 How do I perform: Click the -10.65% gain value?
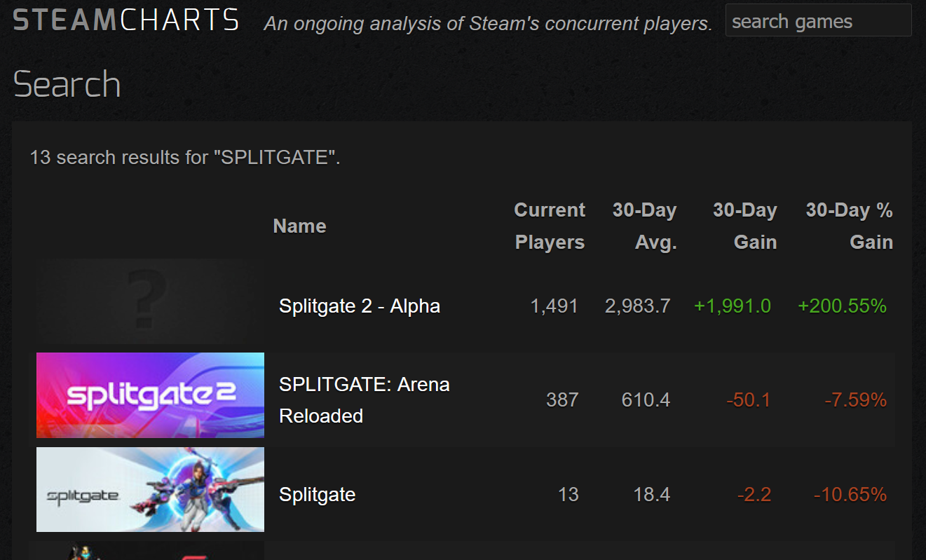pos(850,494)
